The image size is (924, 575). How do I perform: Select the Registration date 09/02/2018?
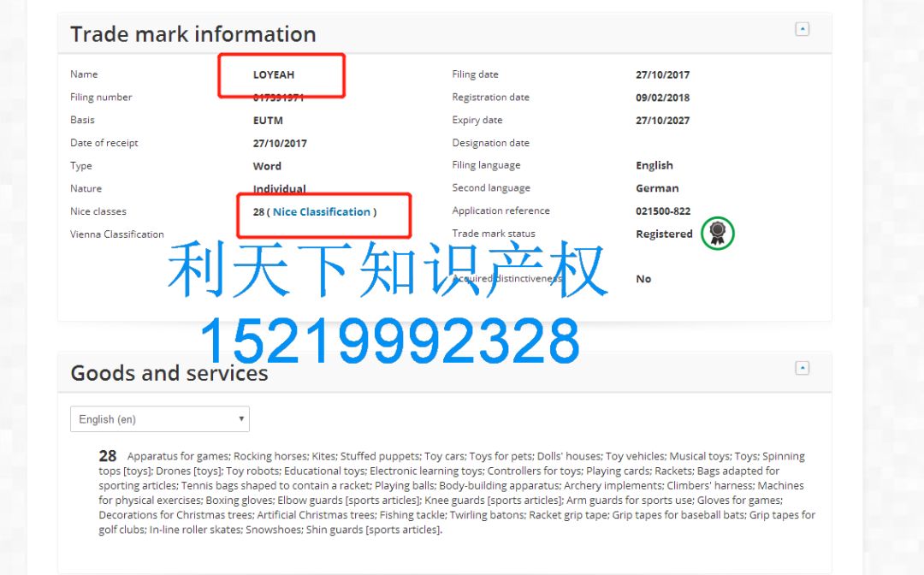pos(662,98)
